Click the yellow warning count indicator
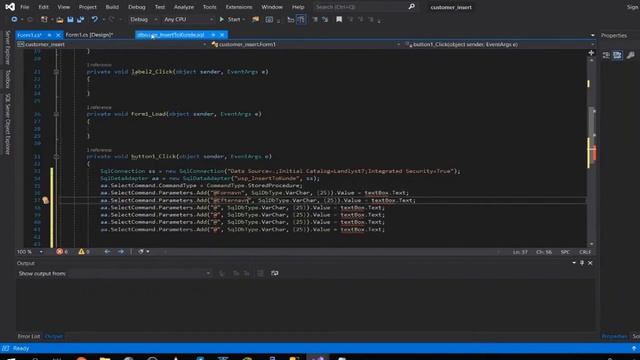 click(84, 251)
